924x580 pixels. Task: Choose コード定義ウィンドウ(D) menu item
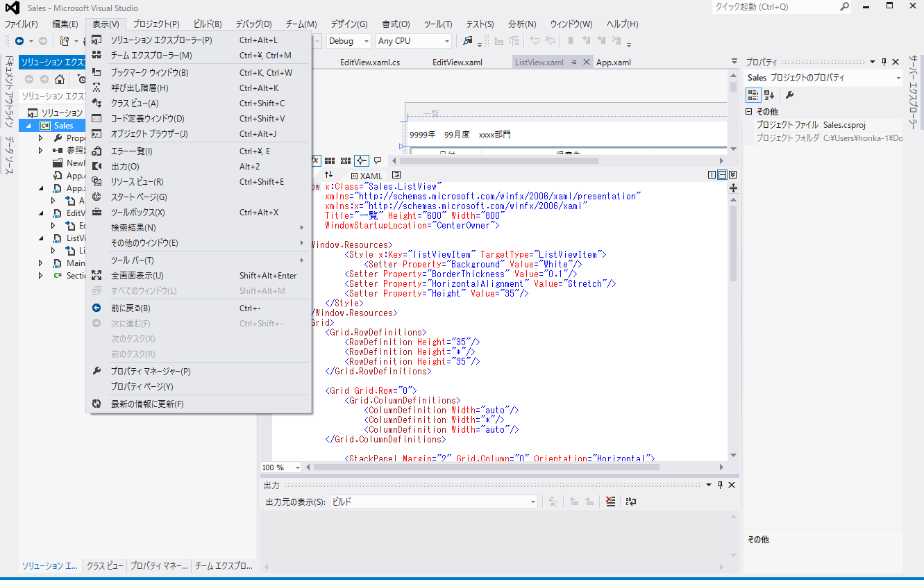(x=199, y=119)
